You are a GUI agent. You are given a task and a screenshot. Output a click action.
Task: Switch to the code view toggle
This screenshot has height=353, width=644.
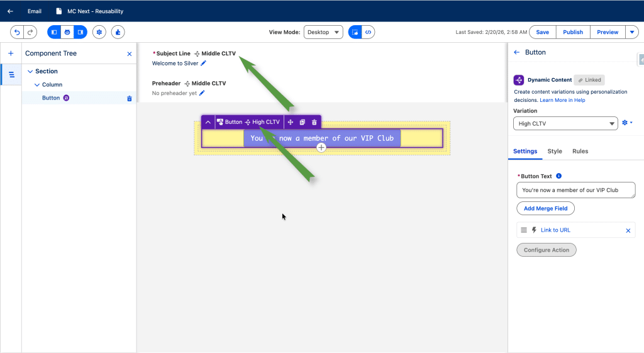(369, 32)
